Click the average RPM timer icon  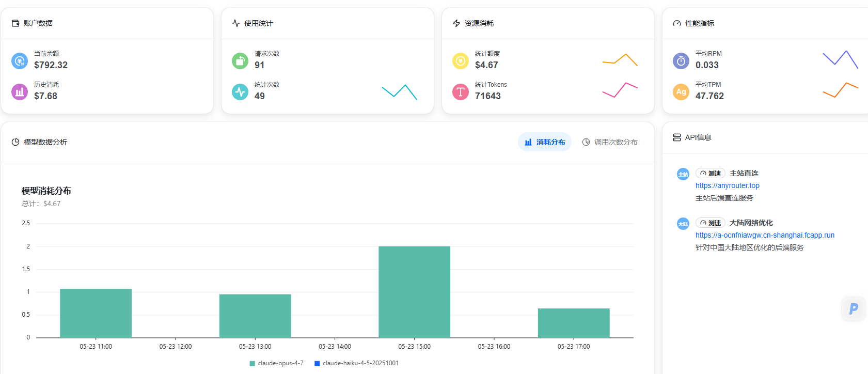[681, 61]
